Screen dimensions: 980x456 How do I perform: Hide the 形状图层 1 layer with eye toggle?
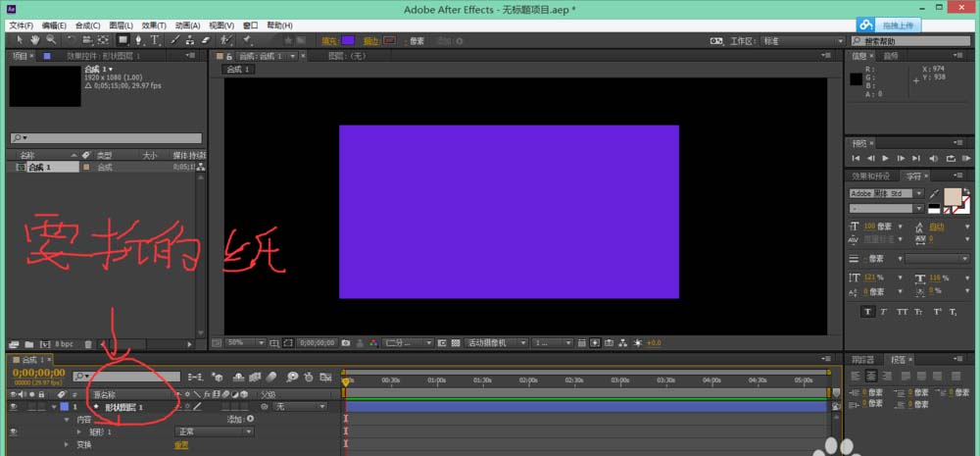(14, 406)
